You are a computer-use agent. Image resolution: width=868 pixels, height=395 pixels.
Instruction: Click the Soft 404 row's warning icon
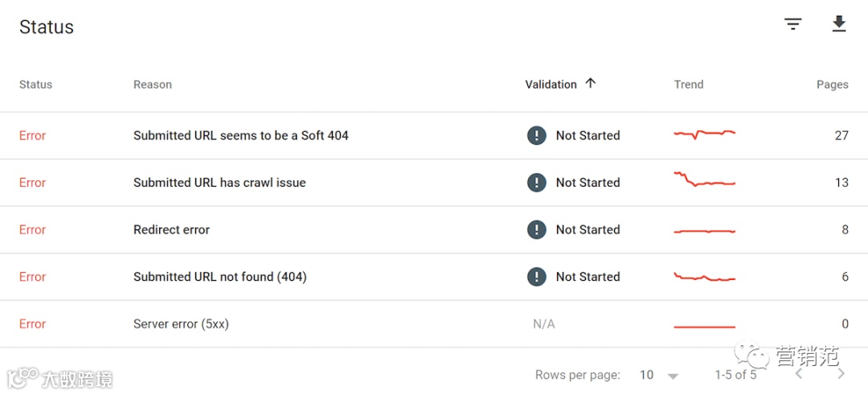pyautogui.click(x=536, y=135)
